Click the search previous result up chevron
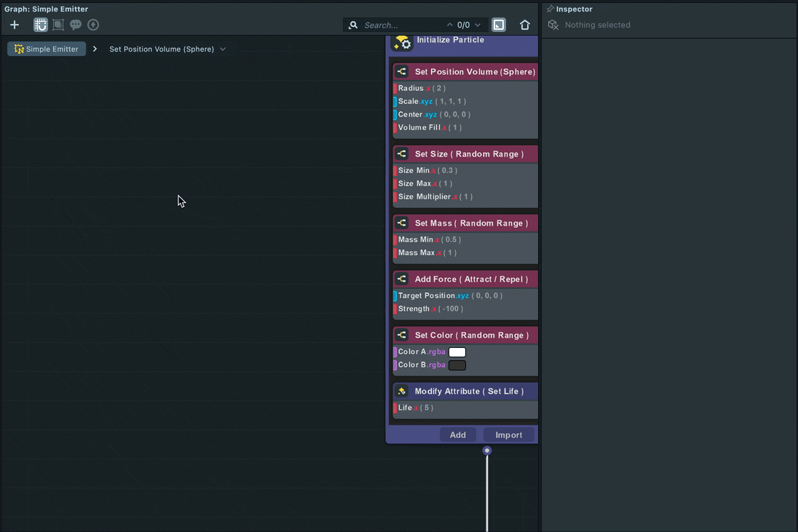Screen dimensions: 798x532 [x=450, y=25]
